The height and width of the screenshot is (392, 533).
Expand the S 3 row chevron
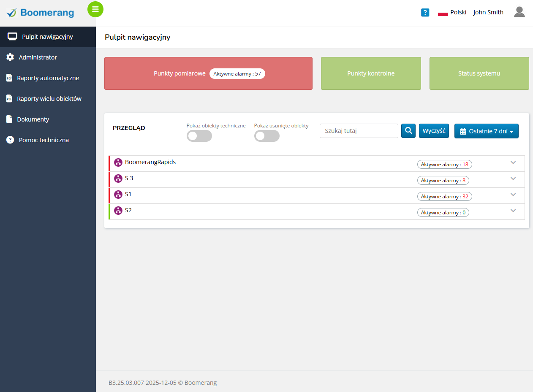coord(513,178)
